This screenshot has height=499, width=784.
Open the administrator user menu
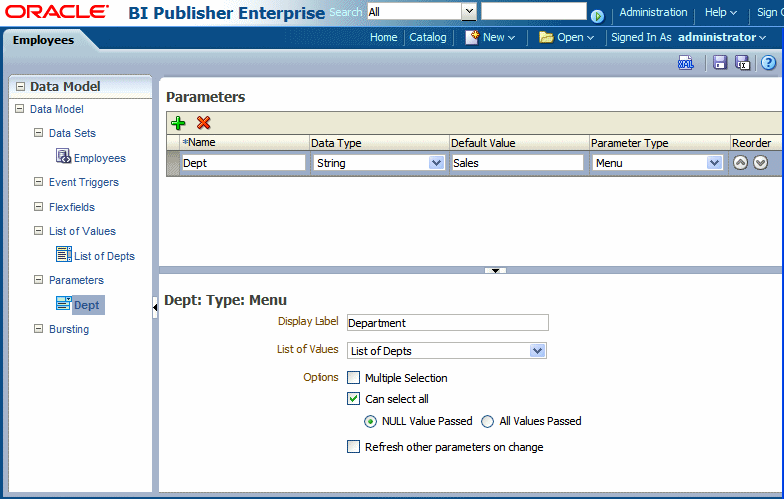(722, 38)
